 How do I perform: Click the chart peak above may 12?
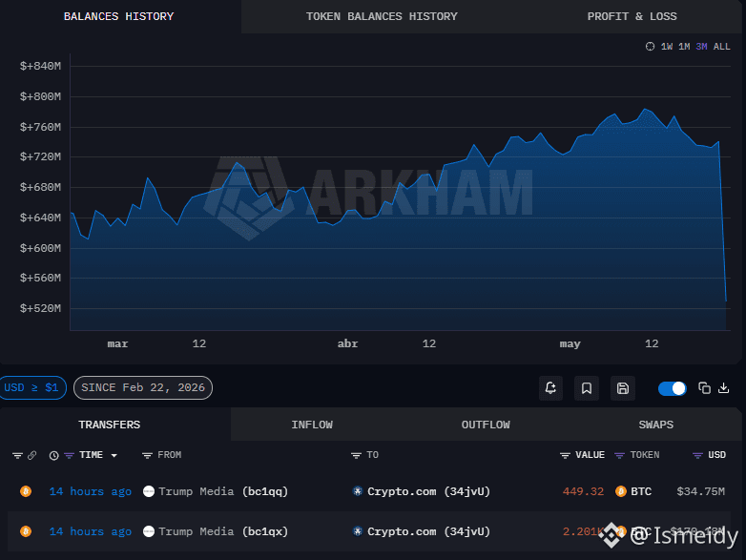pyautogui.click(x=645, y=110)
